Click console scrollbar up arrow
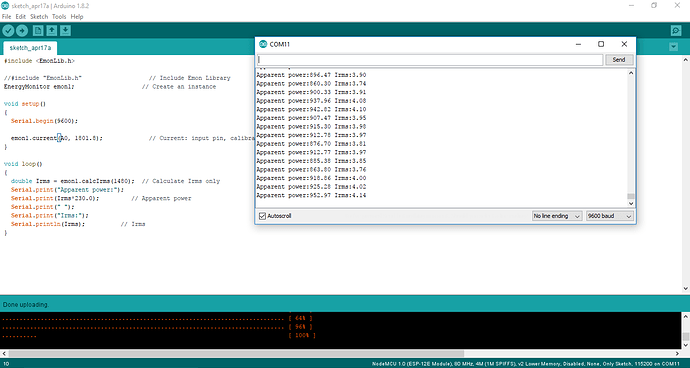690x368 pixels. pos(686,316)
